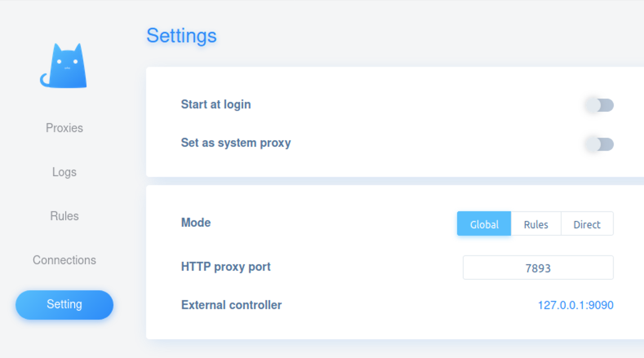Click the Set as system proxy label
The width and height of the screenshot is (644, 358).
[236, 143]
